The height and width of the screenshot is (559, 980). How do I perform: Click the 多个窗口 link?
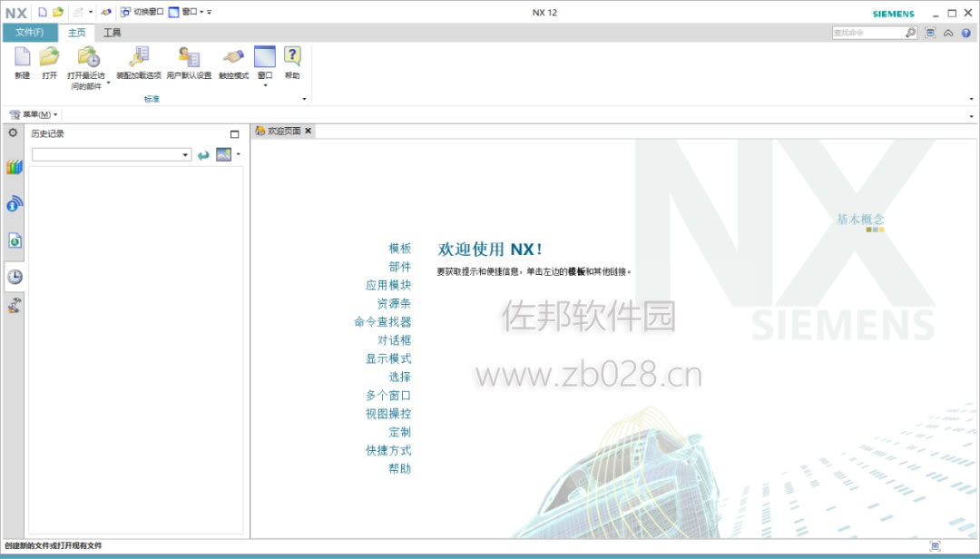[x=388, y=395]
